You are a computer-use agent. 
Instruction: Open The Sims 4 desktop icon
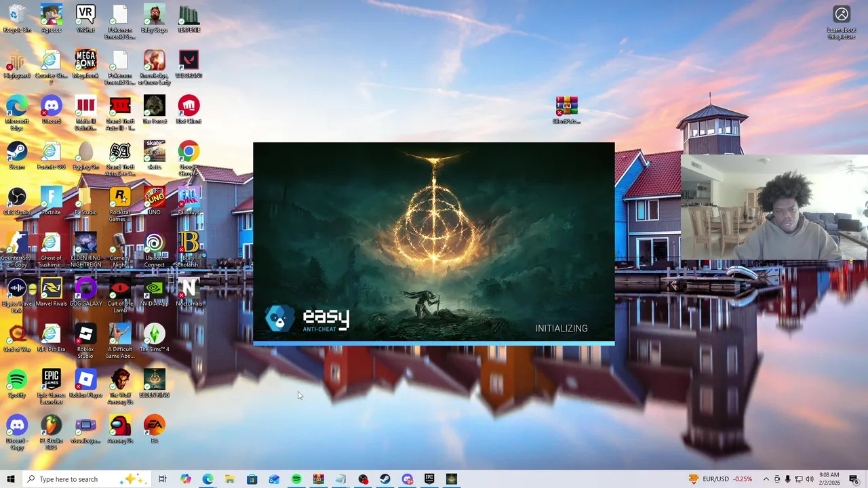pos(154,338)
